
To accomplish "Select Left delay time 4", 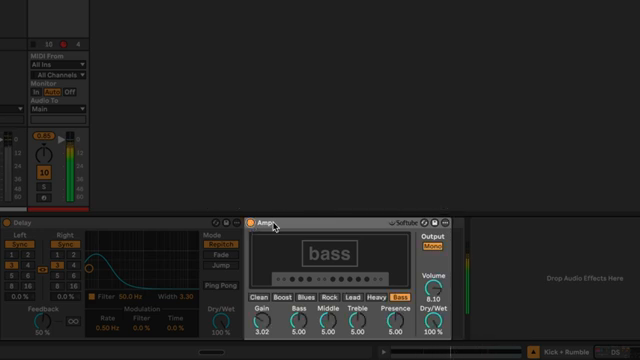I will (x=28, y=265).
